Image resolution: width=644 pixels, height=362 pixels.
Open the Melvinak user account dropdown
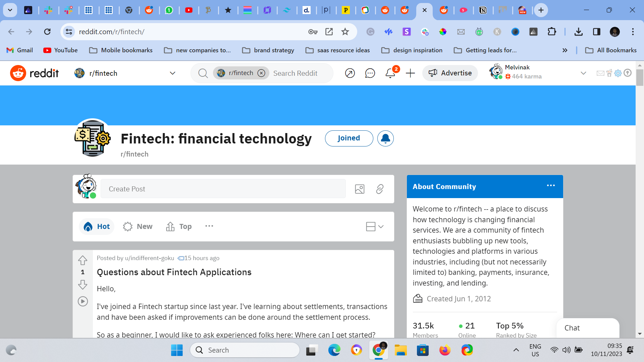(583, 73)
